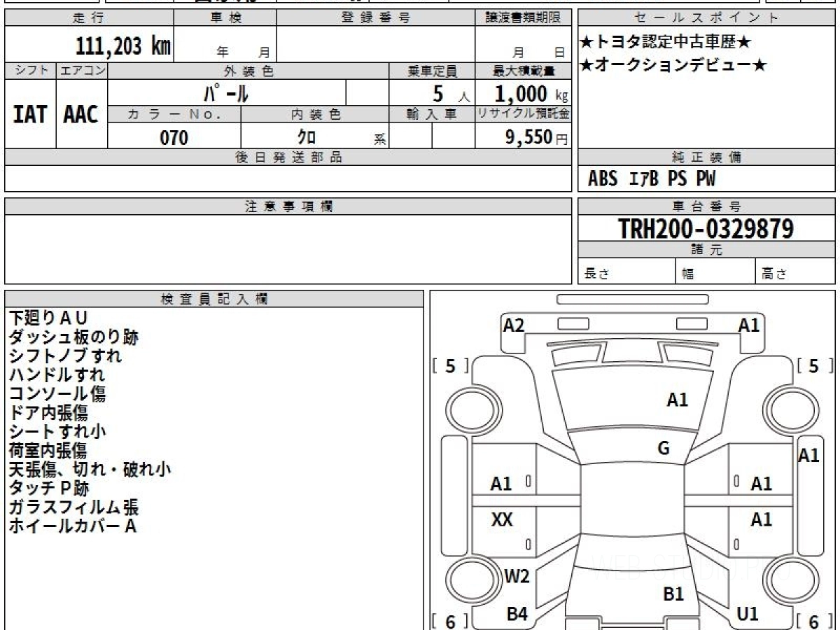840x630 pixels.
Task: Click the inspector note ガラスフィルム張
Action: click(73, 507)
